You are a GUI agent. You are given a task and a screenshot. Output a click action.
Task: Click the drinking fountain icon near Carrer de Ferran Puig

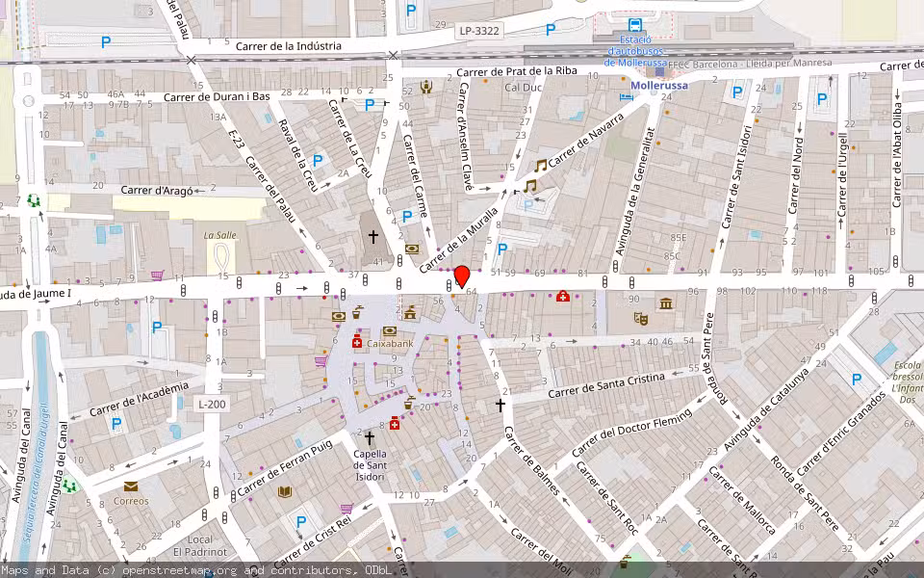[x=409, y=402]
